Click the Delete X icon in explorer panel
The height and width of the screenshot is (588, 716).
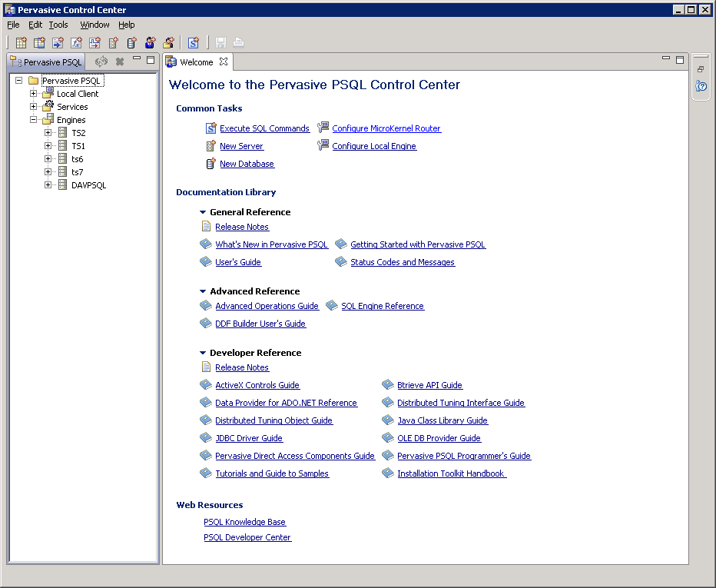[x=120, y=61]
